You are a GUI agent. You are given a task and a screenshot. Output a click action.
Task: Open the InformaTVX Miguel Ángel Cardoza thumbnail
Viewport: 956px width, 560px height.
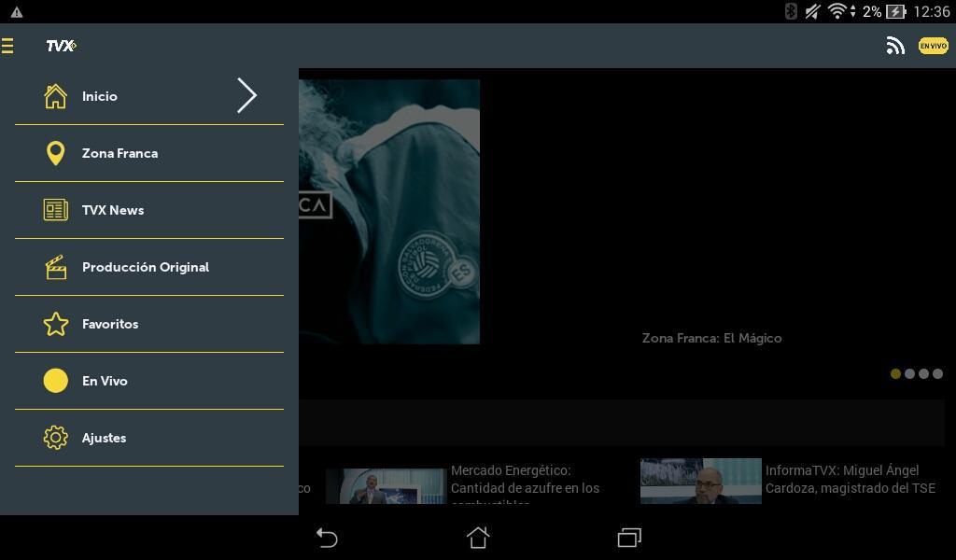(700, 481)
